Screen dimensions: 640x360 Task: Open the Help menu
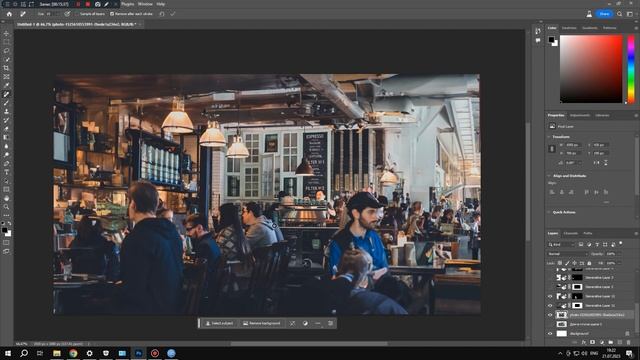click(161, 4)
